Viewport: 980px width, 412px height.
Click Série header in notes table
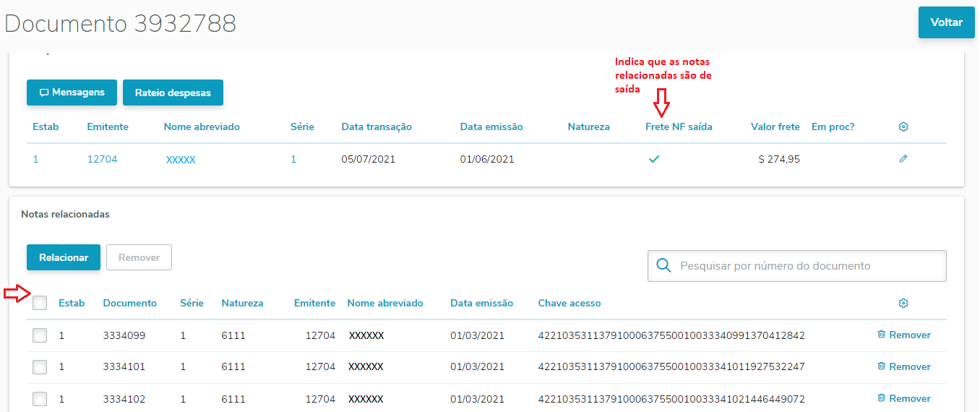192,303
